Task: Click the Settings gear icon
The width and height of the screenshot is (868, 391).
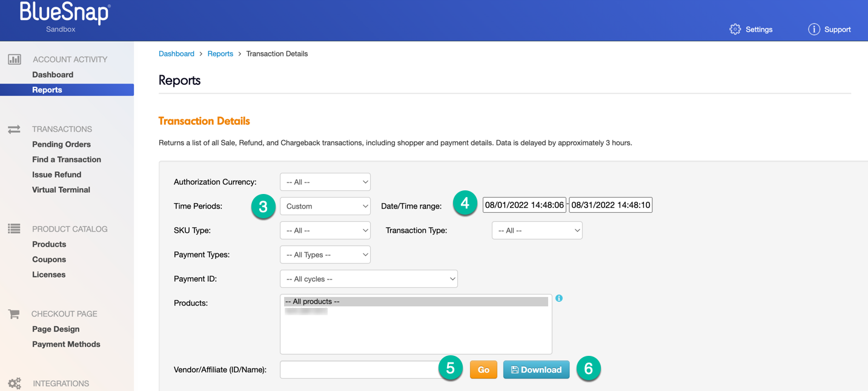Action: click(735, 29)
